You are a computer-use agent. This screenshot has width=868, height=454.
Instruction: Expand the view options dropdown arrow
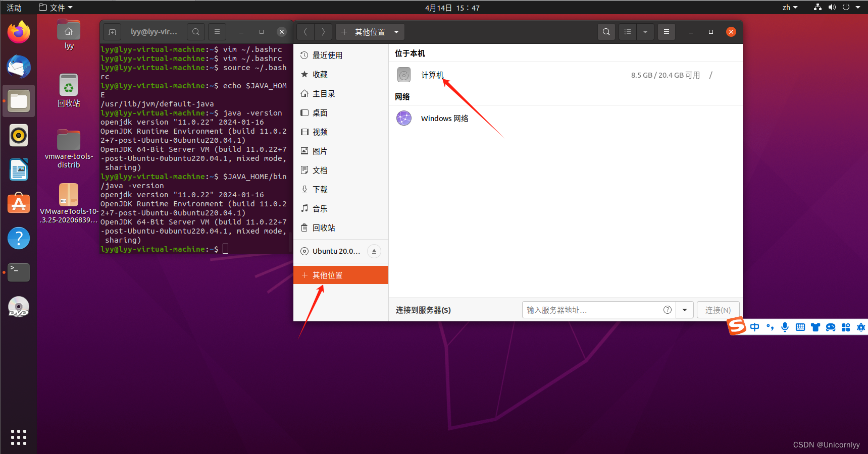point(645,32)
